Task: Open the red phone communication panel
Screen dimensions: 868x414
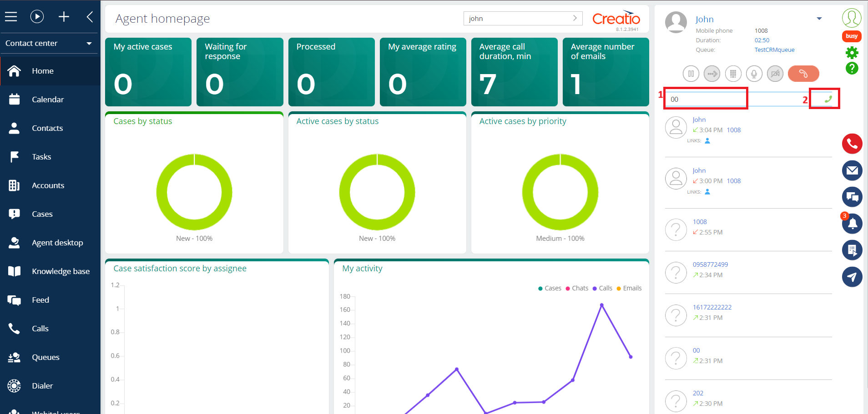Action: [x=852, y=144]
